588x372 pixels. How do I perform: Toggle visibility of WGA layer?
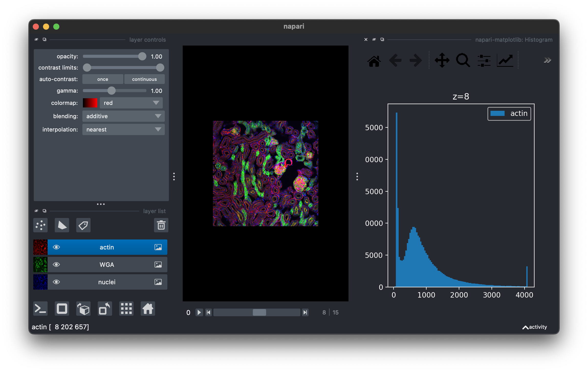pos(56,265)
